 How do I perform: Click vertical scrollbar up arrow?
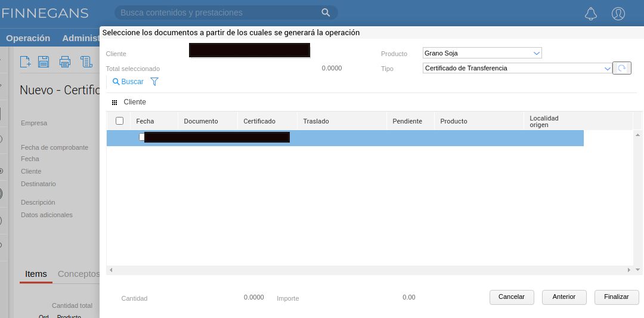(637, 135)
